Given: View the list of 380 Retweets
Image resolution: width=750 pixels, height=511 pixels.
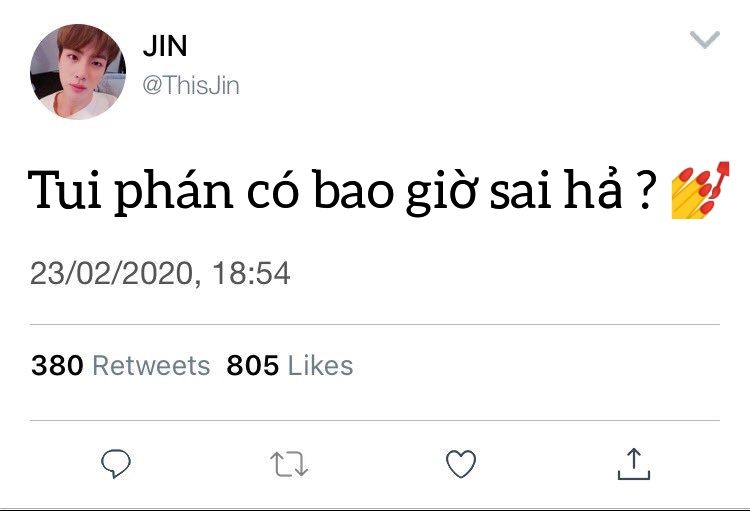Looking at the screenshot, I should [x=121, y=366].
